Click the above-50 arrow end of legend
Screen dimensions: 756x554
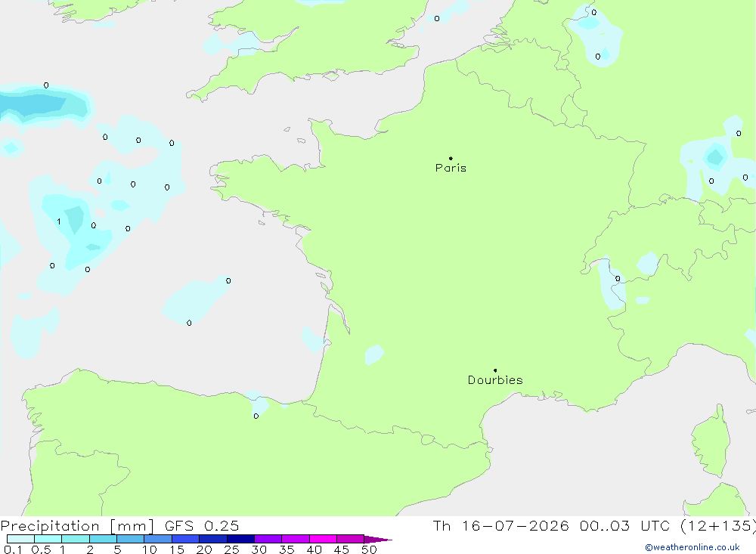pyautogui.click(x=378, y=539)
